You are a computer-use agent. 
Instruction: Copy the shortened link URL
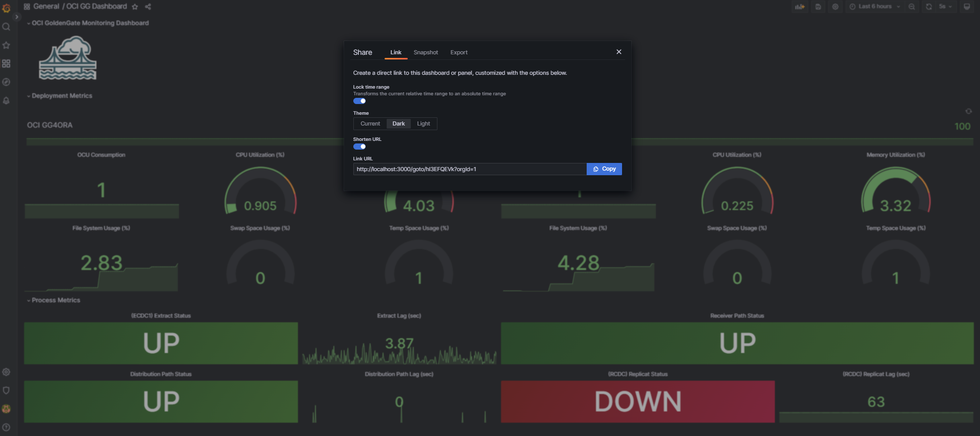tap(604, 169)
